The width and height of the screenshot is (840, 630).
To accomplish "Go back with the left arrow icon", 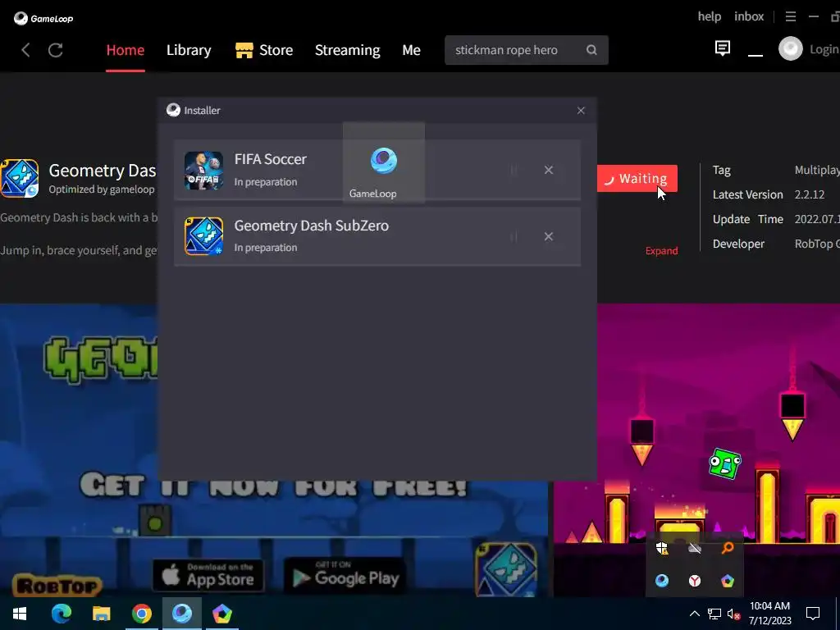I will tap(25, 50).
